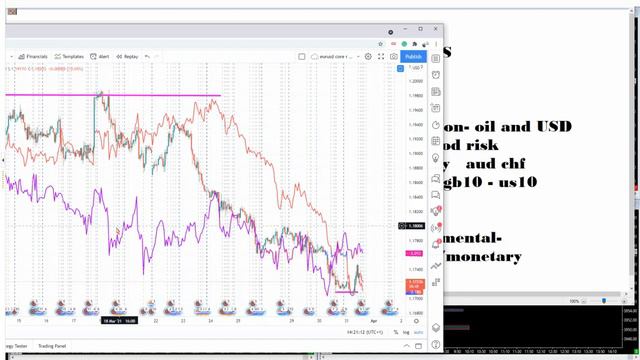Open ideas stream icon with red badge
The height and width of the screenshot is (360, 640).
(x=436, y=211)
